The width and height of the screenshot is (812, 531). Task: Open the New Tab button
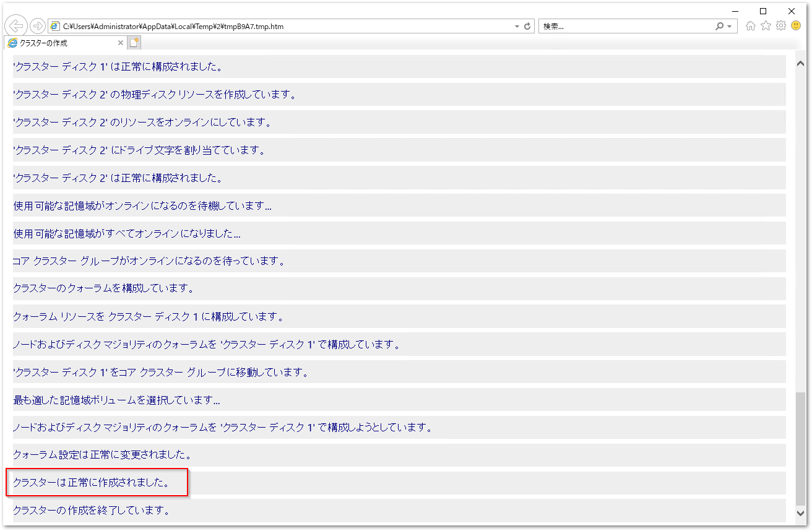(x=134, y=42)
